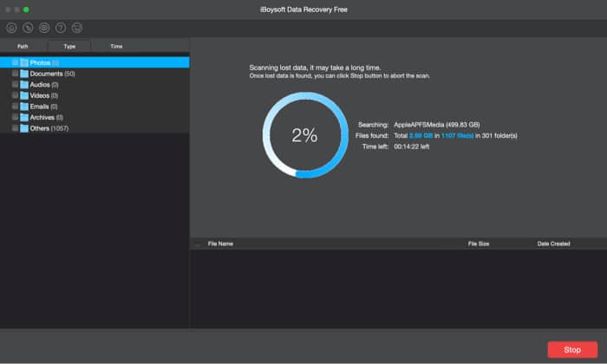Stop the scan with Stop button
Screen dimensions: 607x364
point(572,349)
